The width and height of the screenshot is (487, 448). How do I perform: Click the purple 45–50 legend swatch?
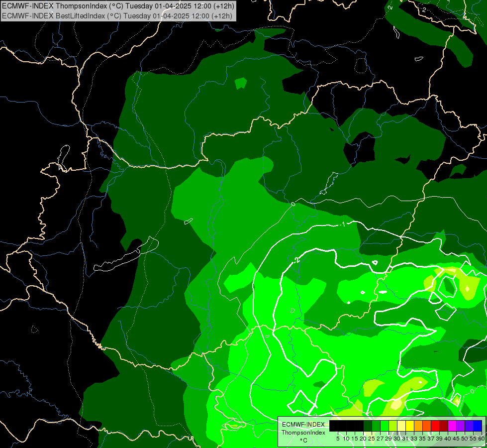pyautogui.click(x=461, y=426)
